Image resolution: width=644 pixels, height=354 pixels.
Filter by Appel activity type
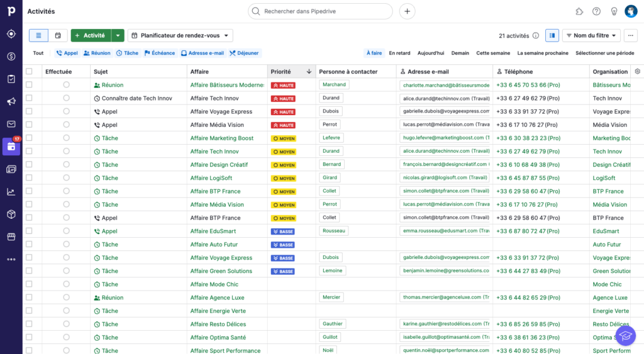pyautogui.click(x=67, y=53)
